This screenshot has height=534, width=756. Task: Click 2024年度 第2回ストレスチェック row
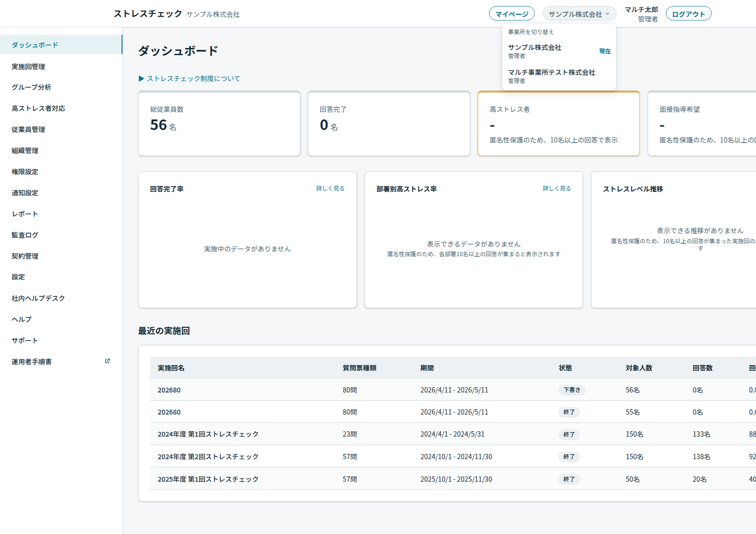(x=453, y=457)
